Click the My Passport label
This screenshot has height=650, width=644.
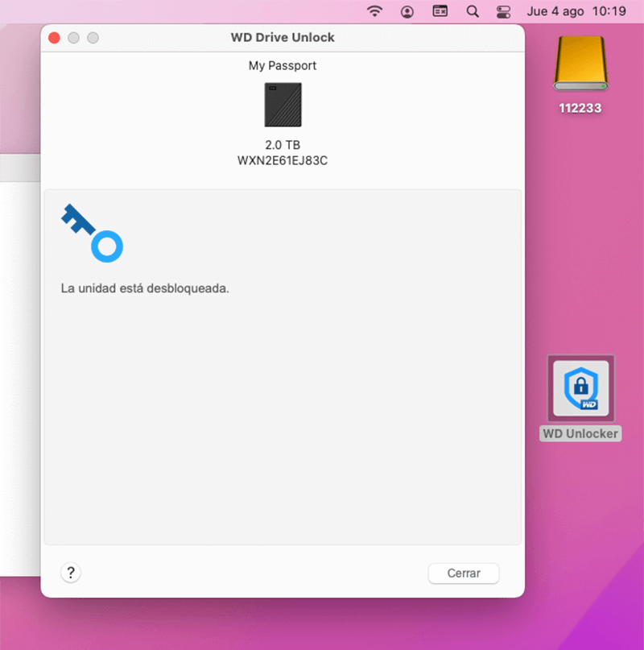point(283,65)
